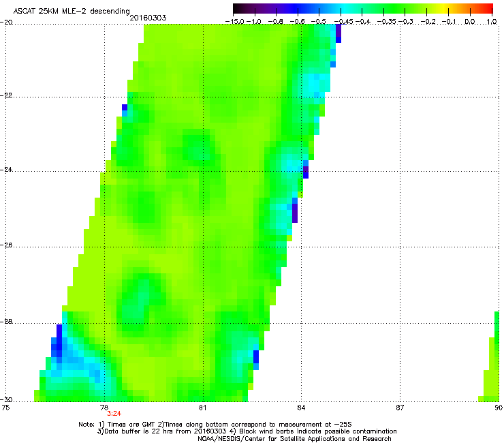The width and height of the screenshot is (504, 443).
Task: Click the longitude axis label 75
Action: [x=5, y=408]
